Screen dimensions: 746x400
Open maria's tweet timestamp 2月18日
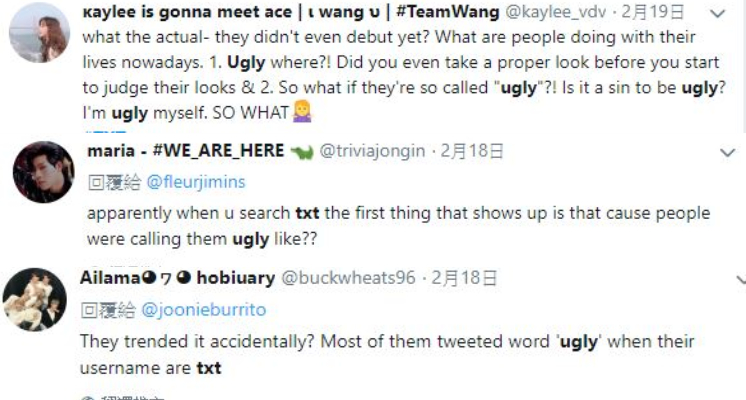pyautogui.click(x=471, y=151)
